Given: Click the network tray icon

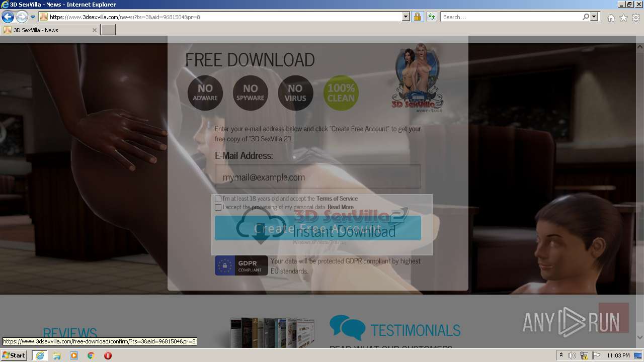Looking at the screenshot, I should (584, 355).
